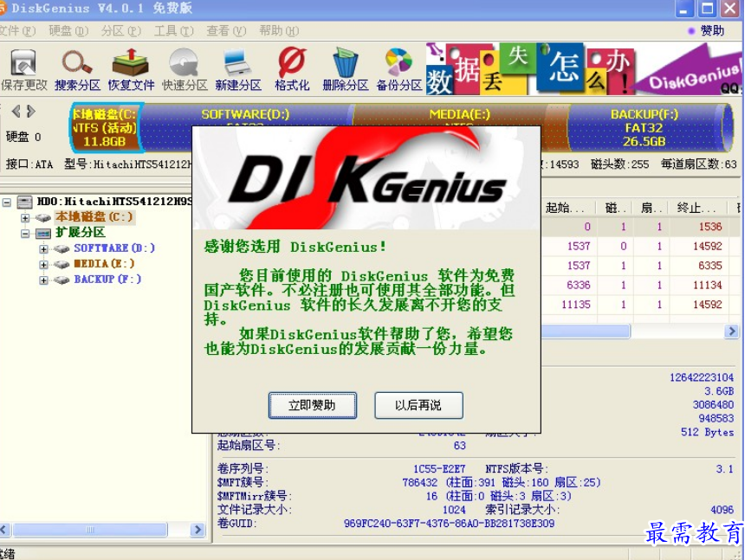751x560 pixels.
Task: Expand the 本地磁盘 (C:) tree node
Action: (x=25, y=218)
